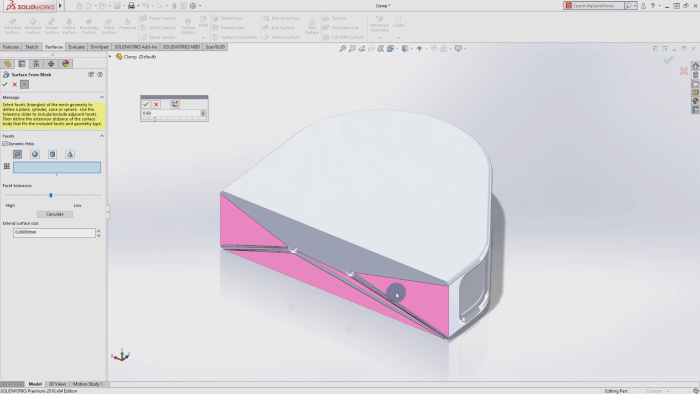
Task: Click the facets selection list box
Action: point(57,167)
